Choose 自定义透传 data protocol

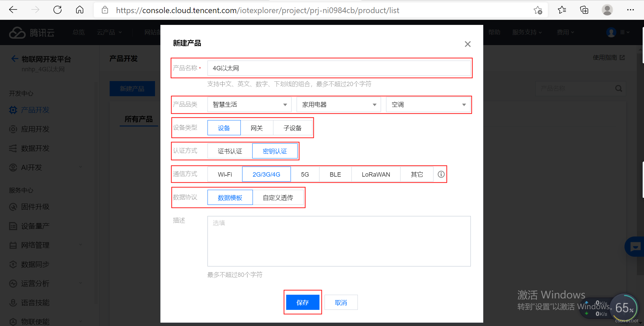(x=278, y=197)
